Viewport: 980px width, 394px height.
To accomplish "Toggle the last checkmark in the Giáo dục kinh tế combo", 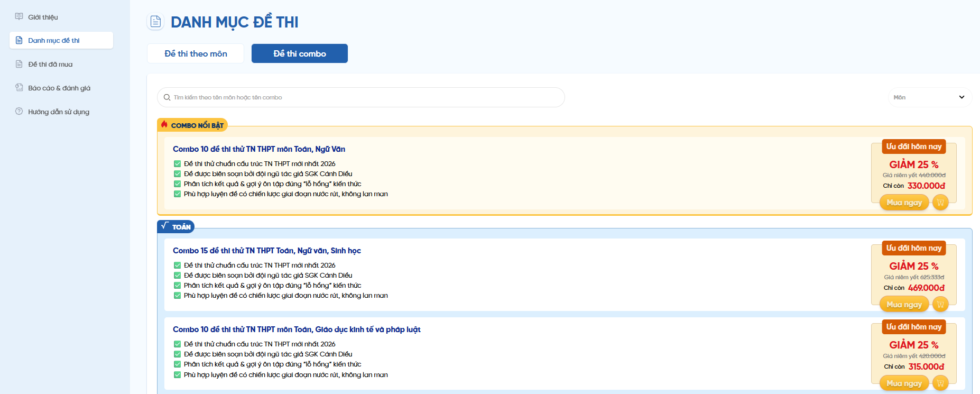I will click(x=178, y=375).
